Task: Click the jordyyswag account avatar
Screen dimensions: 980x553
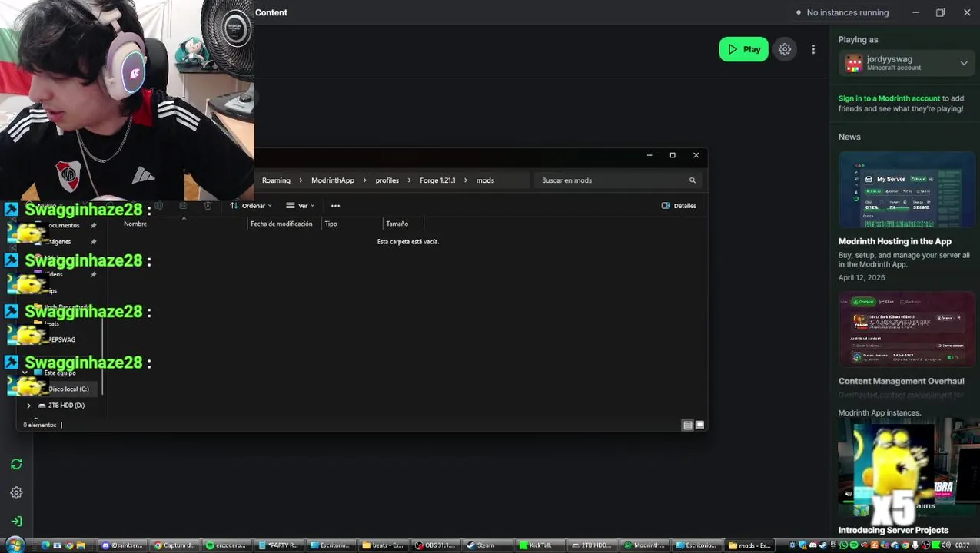Action: point(854,63)
